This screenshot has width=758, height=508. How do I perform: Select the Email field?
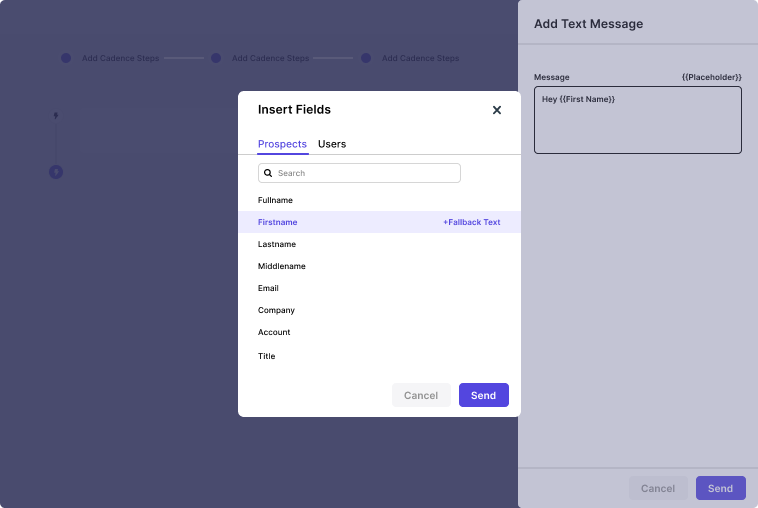(379, 288)
